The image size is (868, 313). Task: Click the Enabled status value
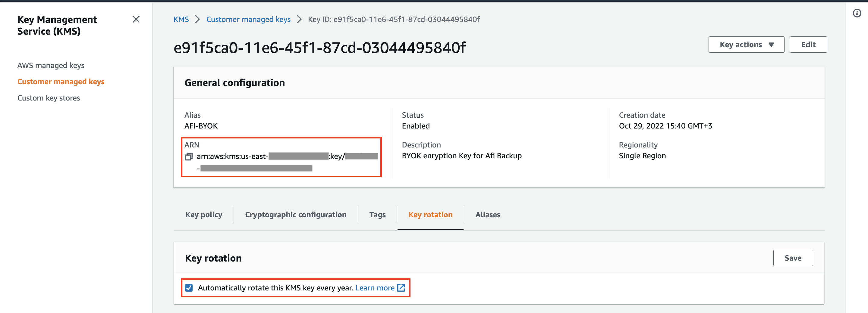click(416, 126)
